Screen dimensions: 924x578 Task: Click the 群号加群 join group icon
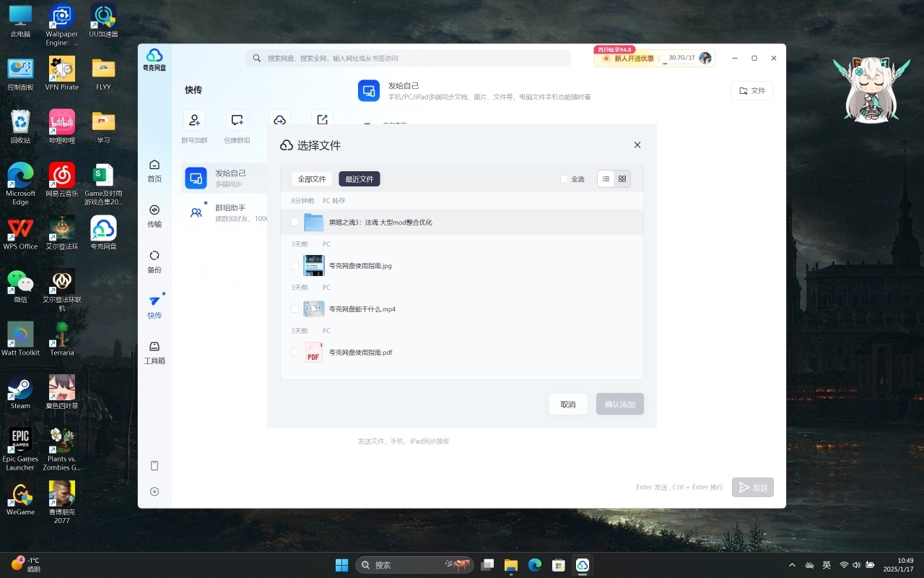(194, 120)
